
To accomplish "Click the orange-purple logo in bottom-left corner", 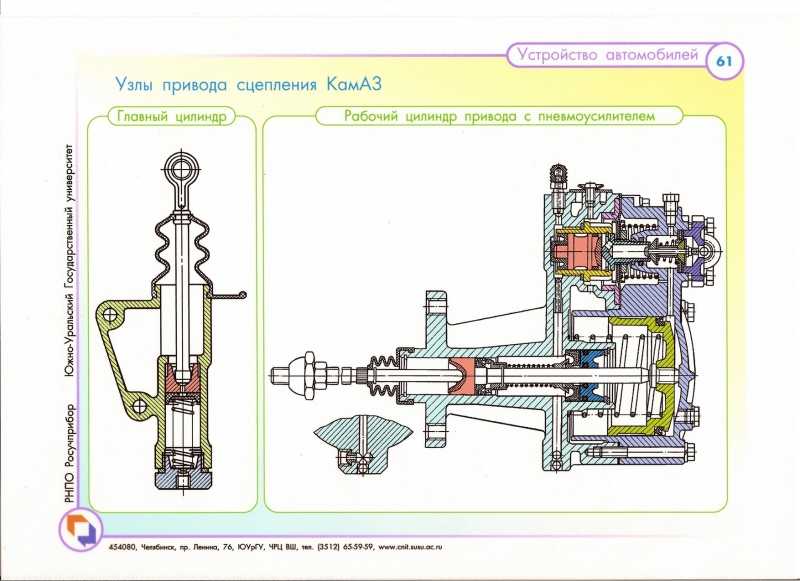I will (x=82, y=531).
